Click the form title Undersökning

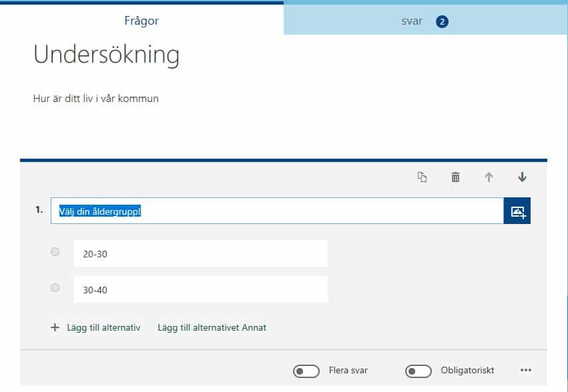coord(106,55)
